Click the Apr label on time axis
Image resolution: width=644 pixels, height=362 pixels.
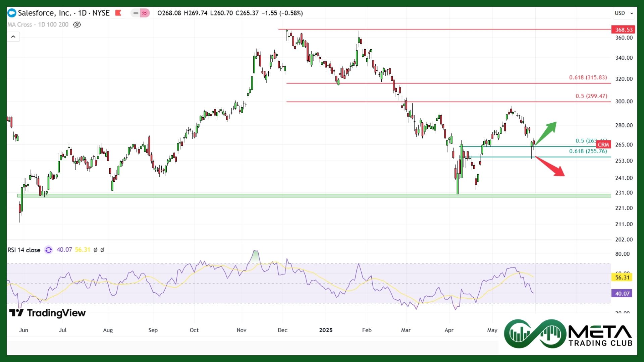coord(449,330)
